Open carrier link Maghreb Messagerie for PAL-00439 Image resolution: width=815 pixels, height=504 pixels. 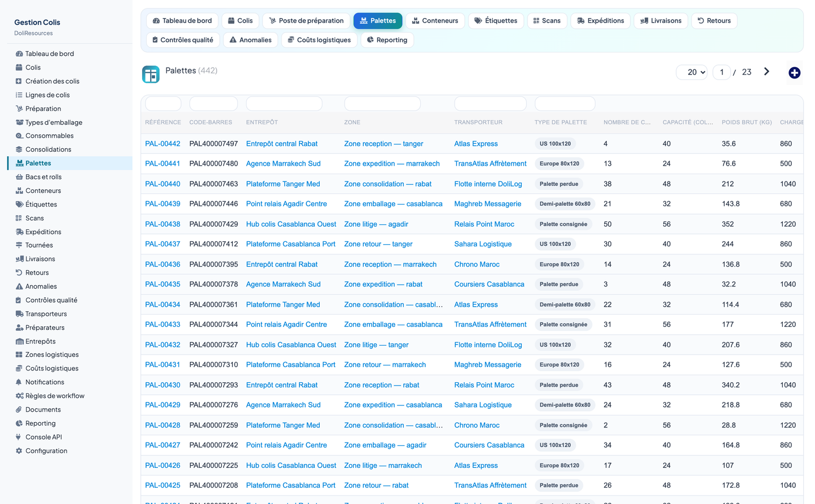click(487, 204)
